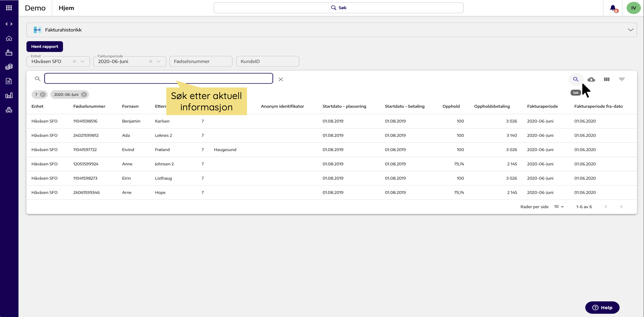Open the bar chart reports sidebar icon
Viewport: 644px width, 317px height.
click(9, 95)
